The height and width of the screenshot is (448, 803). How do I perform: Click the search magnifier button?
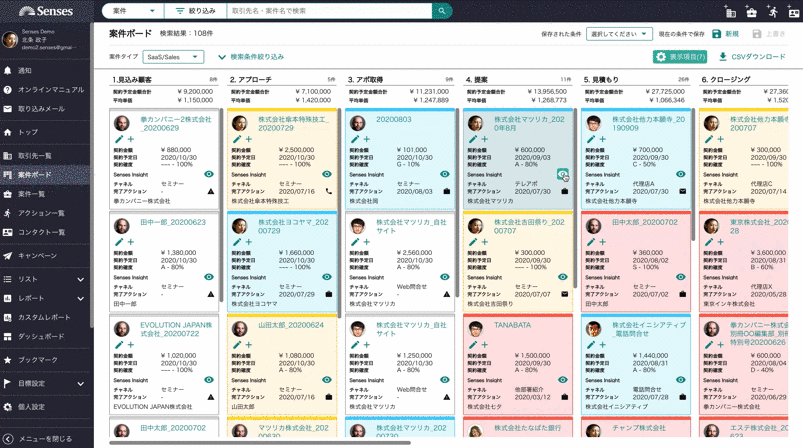pos(441,11)
